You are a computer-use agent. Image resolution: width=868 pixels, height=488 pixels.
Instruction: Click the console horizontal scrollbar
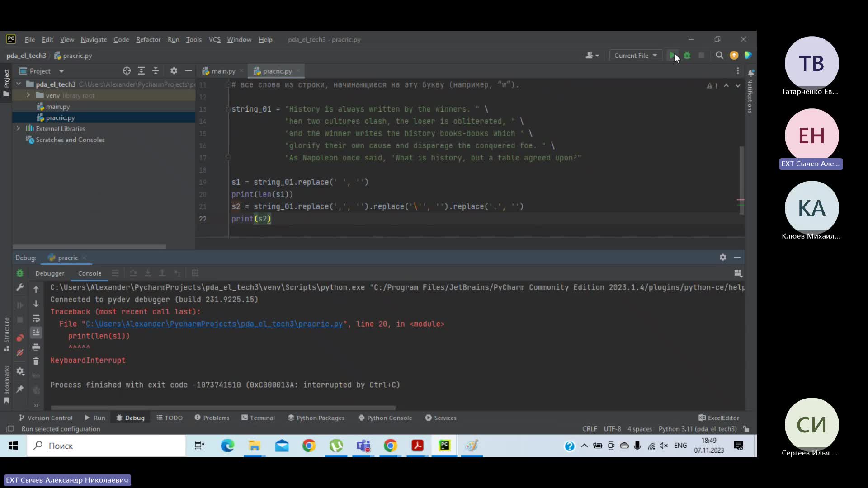pyautogui.click(x=222, y=408)
